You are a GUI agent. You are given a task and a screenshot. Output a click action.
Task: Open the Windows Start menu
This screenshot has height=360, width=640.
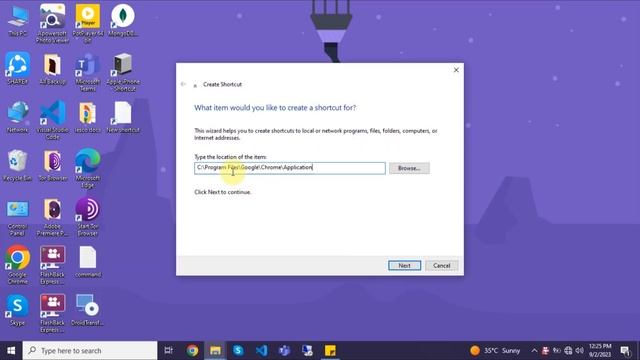pos(11,351)
